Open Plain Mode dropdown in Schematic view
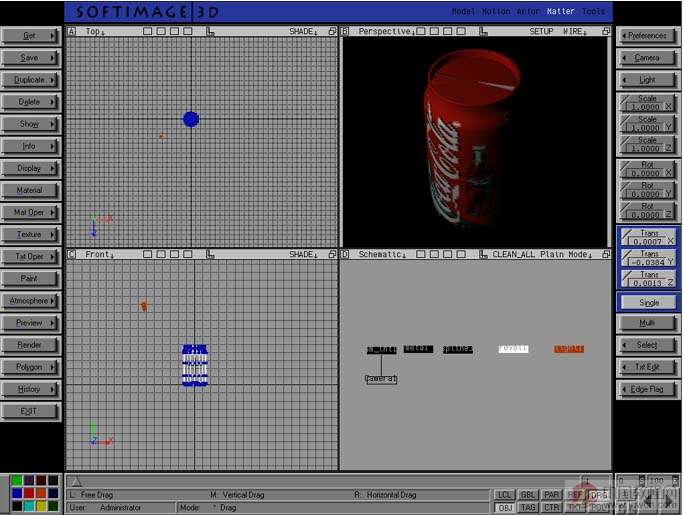The width and height of the screenshot is (684, 515). (566, 254)
